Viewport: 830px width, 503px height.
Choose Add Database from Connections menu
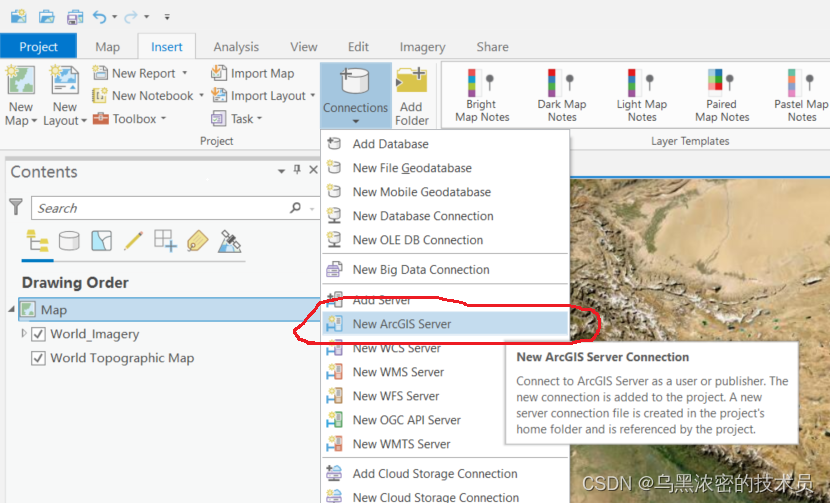[445, 144]
